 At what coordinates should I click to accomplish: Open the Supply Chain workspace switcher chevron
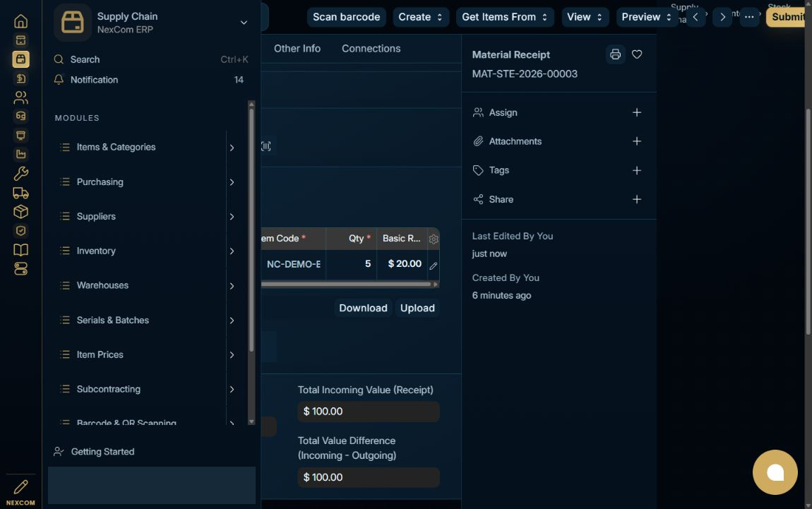tap(244, 23)
